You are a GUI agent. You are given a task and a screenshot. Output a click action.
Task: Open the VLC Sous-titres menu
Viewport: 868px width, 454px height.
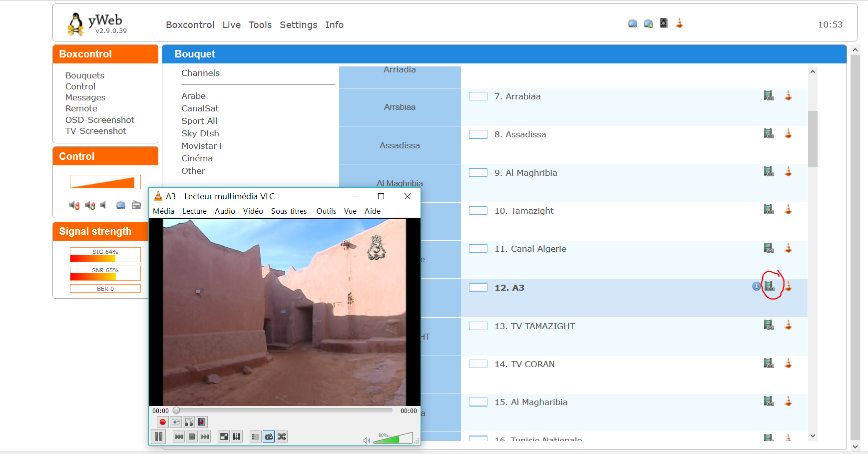pyautogui.click(x=289, y=211)
